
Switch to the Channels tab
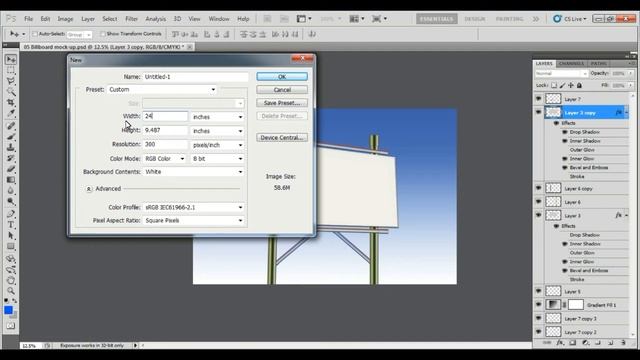click(x=571, y=64)
